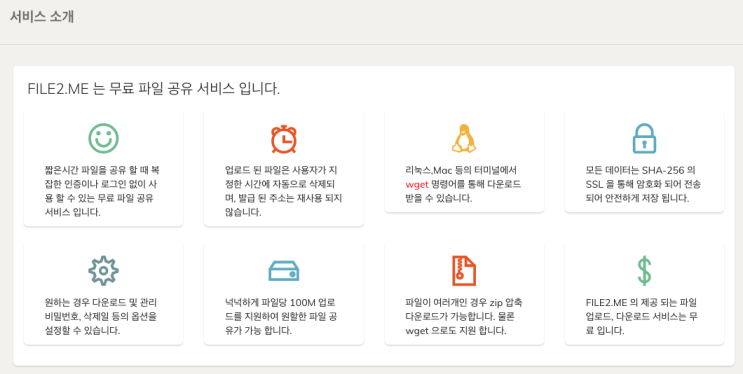The width and height of the screenshot is (743, 374).
Task: Click the text starting '짧은시간 파일을 공유'
Action: coord(103,191)
